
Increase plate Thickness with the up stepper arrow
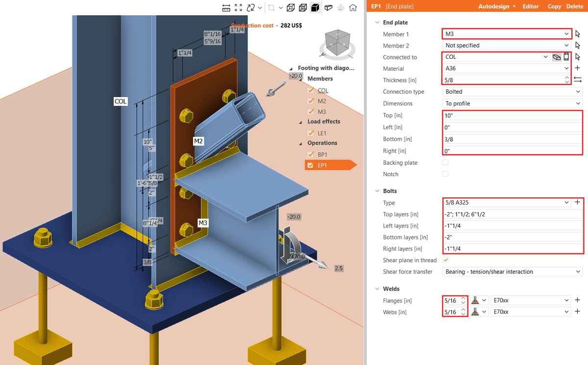567,77
